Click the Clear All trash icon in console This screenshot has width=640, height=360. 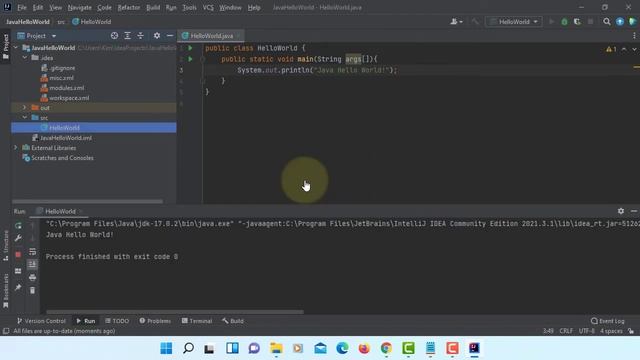32,290
